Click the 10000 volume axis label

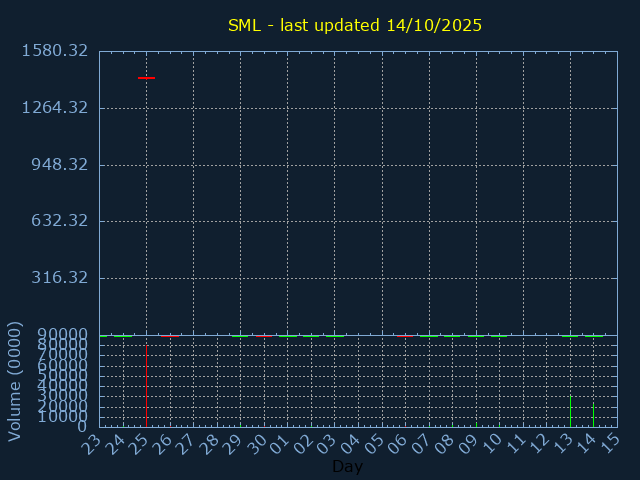point(62,417)
